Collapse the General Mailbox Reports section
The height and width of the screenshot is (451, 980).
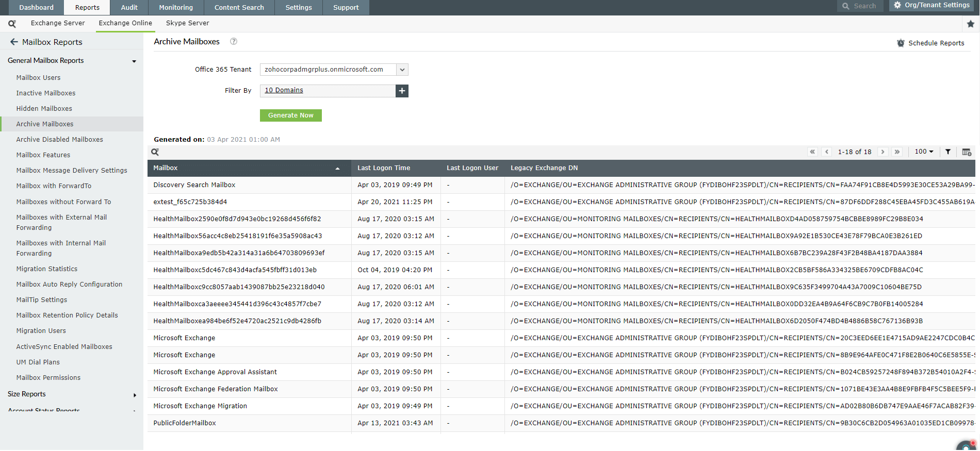coord(134,61)
